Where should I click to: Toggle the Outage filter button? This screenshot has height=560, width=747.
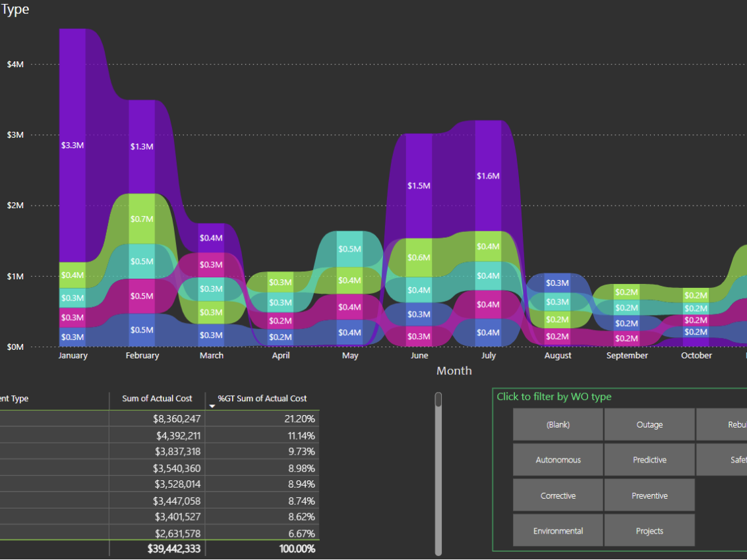649,425
